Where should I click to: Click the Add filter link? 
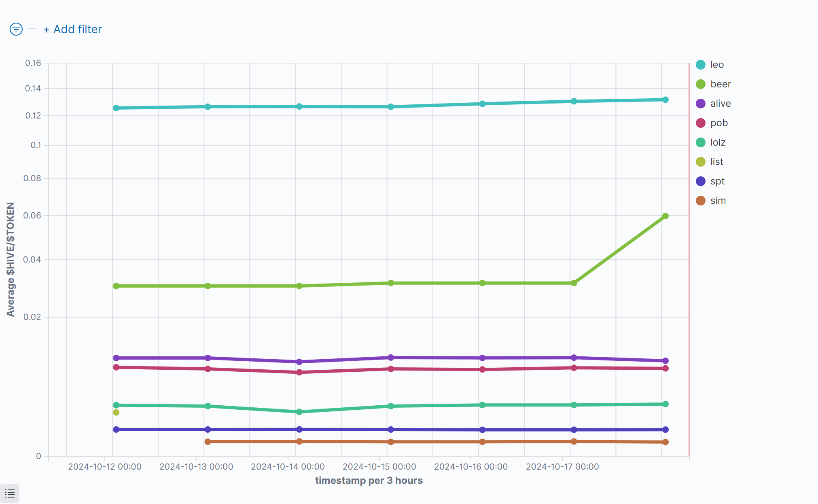tap(73, 29)
